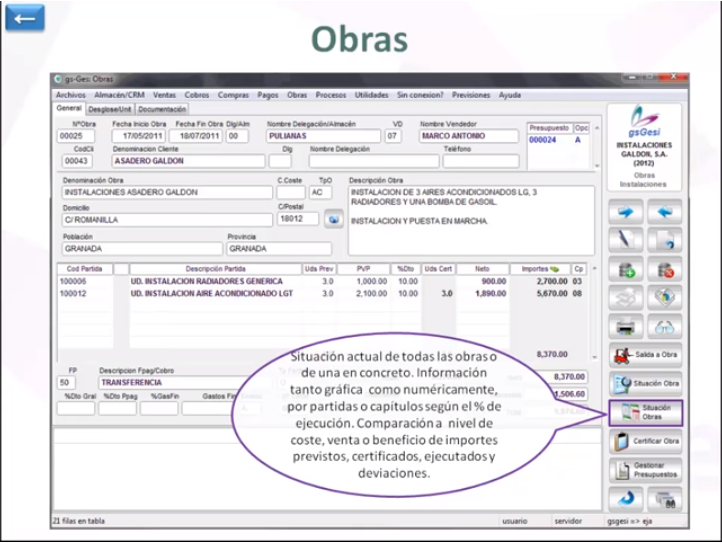Click Salida a Obra button
The height and width of the screenshot is (544, 722).
click(645, 355)
